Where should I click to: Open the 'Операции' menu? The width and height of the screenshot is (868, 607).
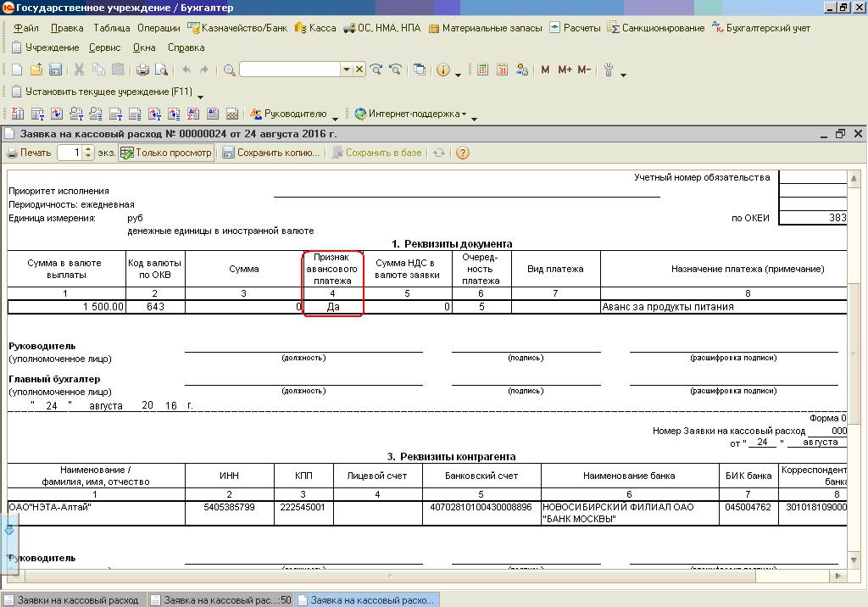click(159, 28)
